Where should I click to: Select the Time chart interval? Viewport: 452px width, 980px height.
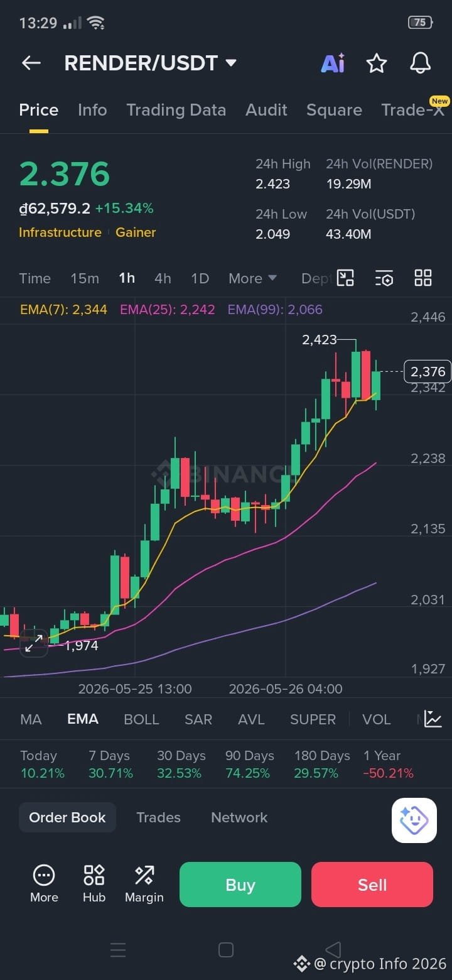point(35,278)
